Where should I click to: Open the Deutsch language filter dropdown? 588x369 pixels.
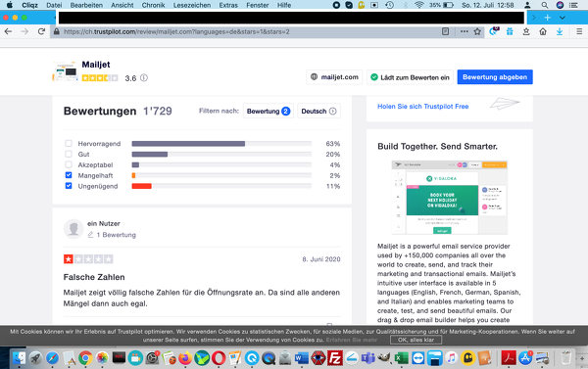(318, 111)
